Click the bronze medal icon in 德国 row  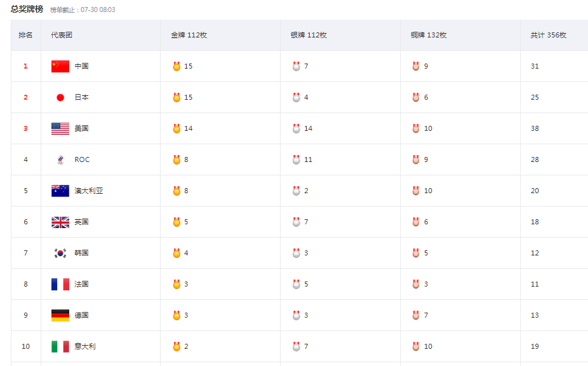click(x=416, y=316)
